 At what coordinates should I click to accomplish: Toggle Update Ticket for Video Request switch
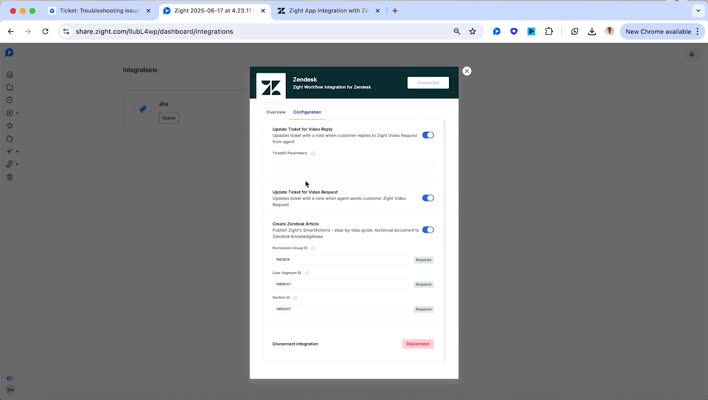pos(428,198)
